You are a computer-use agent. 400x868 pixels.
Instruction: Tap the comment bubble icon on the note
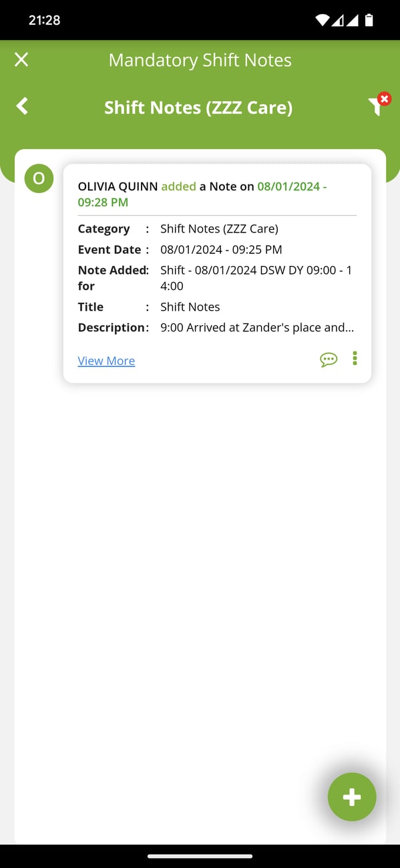[x=329, y=359]
